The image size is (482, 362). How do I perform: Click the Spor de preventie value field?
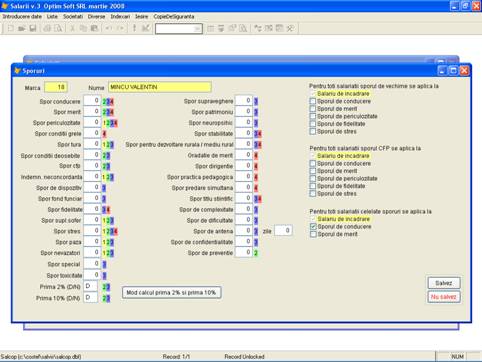[244, 252]
